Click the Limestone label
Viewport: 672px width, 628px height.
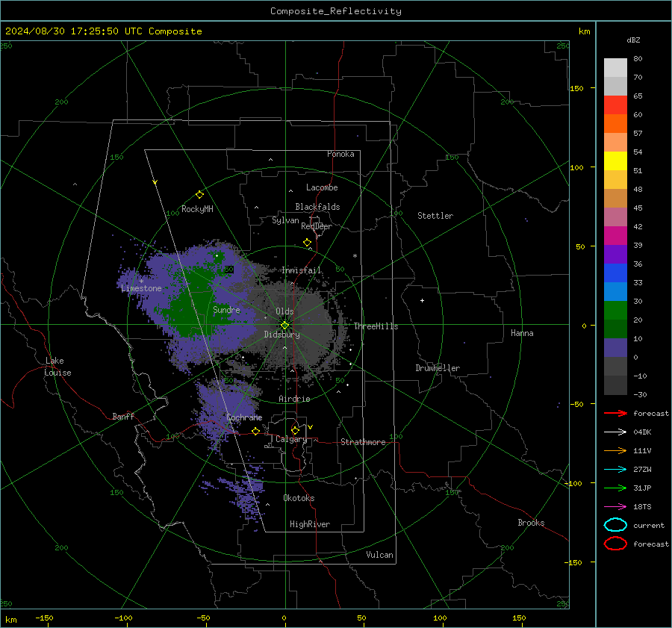pos(141,288)
